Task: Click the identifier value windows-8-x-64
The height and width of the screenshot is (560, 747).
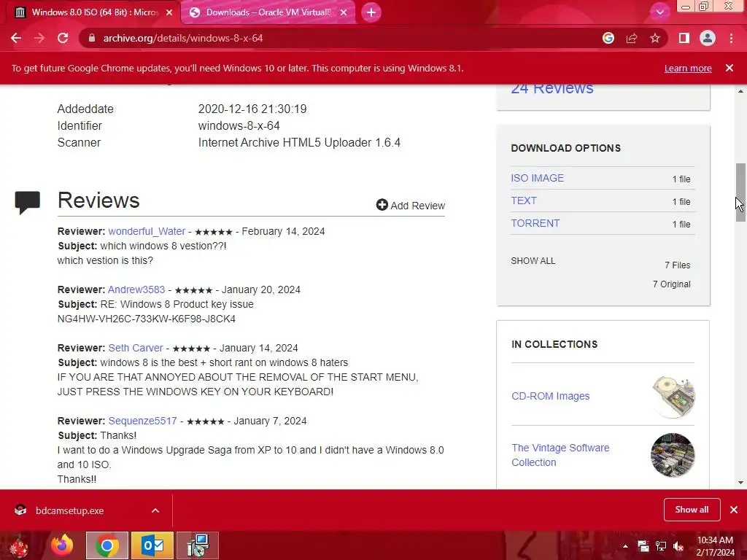Action: (x=239, y=125)
